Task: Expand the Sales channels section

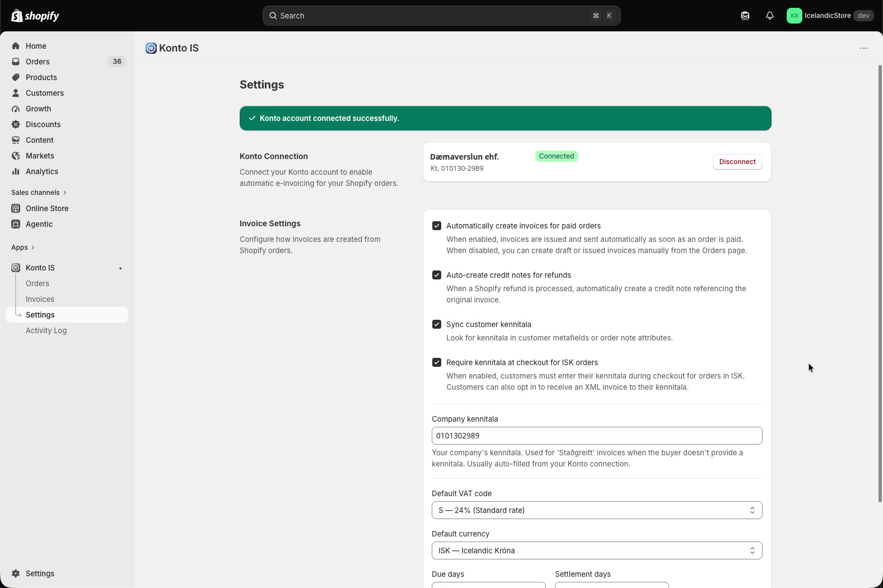Action: click(39, 193)
